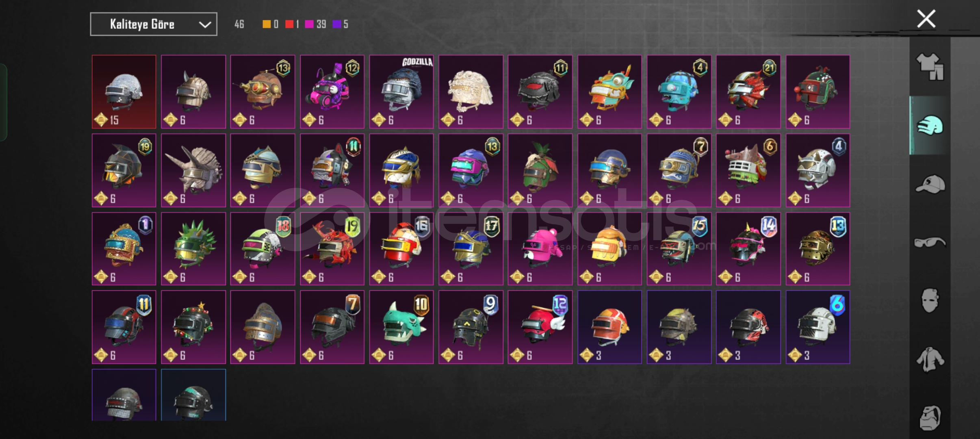Image resolution: width=980 pixels, height=439 pixels.
Task: Choose the teal shark helmet with badge 10
Action: click(x=401, y=327)
